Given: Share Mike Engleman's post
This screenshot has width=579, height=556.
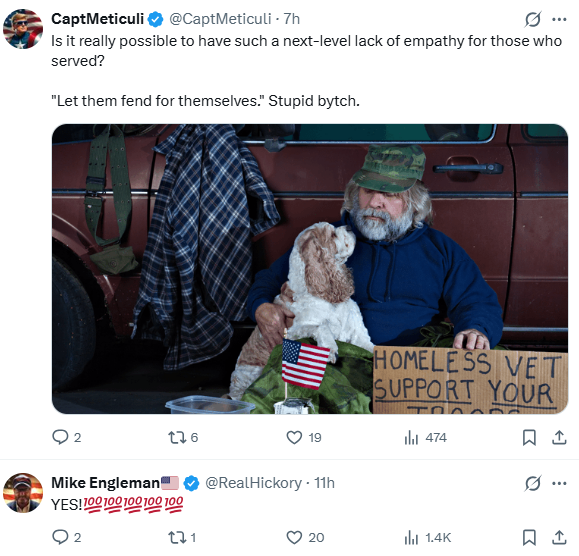Looking at the screenshot, I should tap(559, 538).
